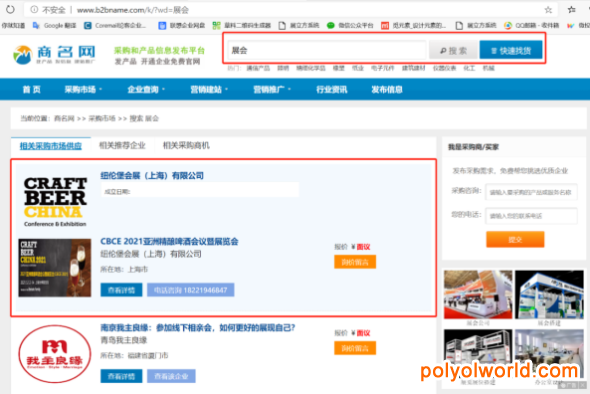590x394 pixels.
Task: Open the Google 翻译 bookmark
Action: (x=55, y=26)
